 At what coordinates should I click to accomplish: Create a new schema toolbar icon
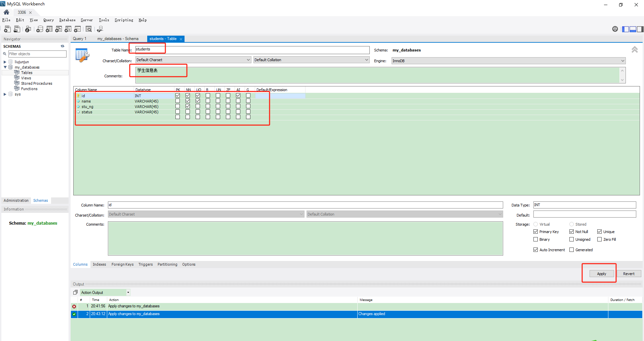coord(40,29)
